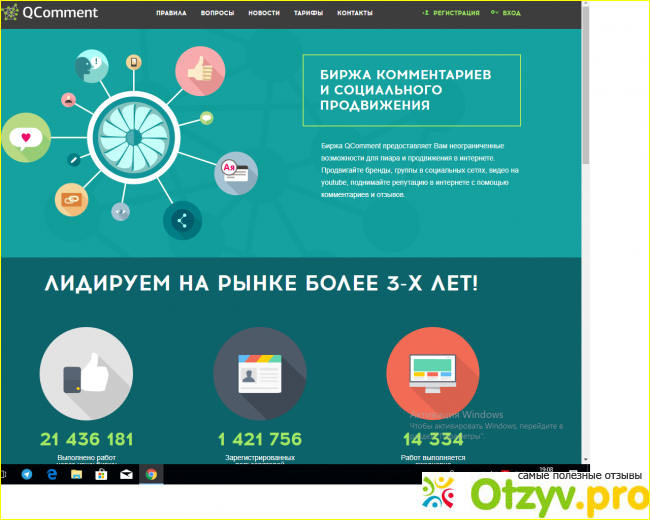Screen dimensions: 650x520
Task: Open the Правила menu item
Action: (172, 13)
